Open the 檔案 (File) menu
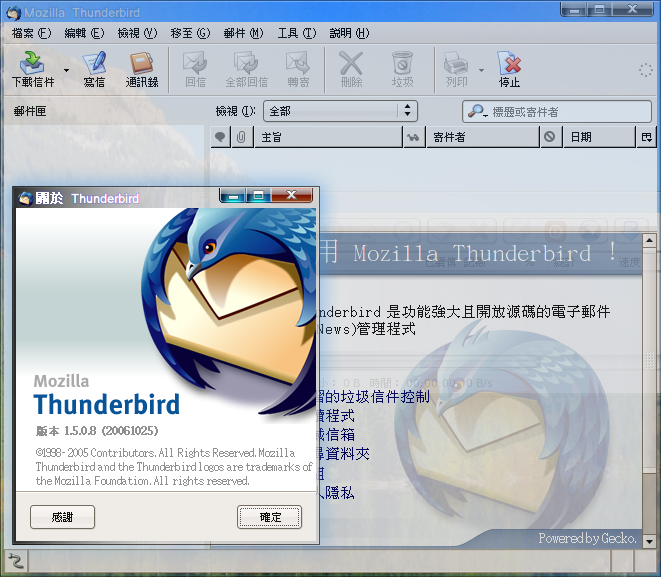661x577 pixels. pos(29,33)
